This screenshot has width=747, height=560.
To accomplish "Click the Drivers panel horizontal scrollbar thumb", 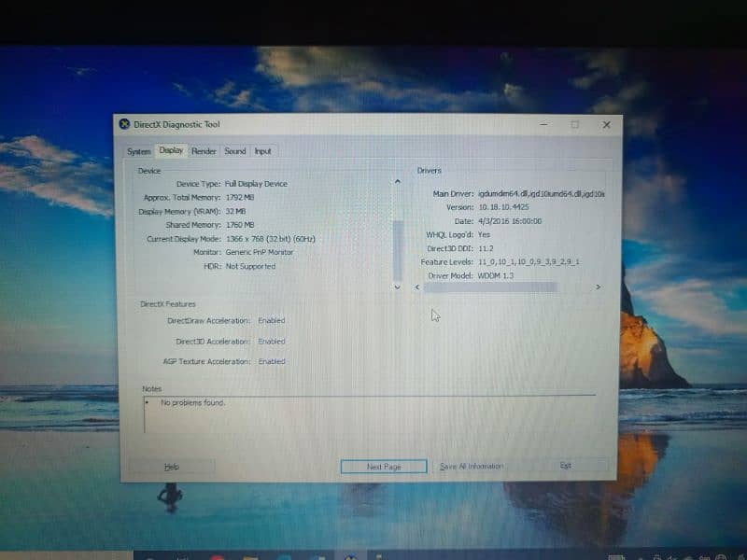I will click(x=490, y=287).
